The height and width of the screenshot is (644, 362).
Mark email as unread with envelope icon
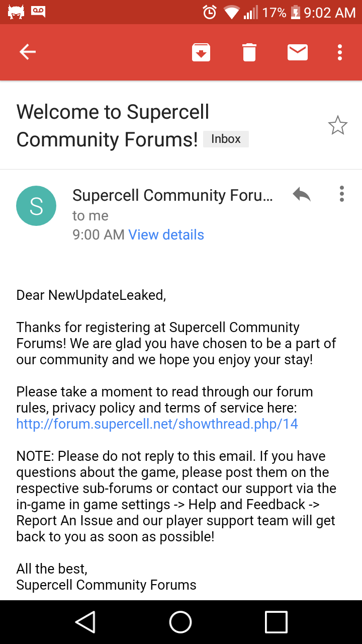298,52
